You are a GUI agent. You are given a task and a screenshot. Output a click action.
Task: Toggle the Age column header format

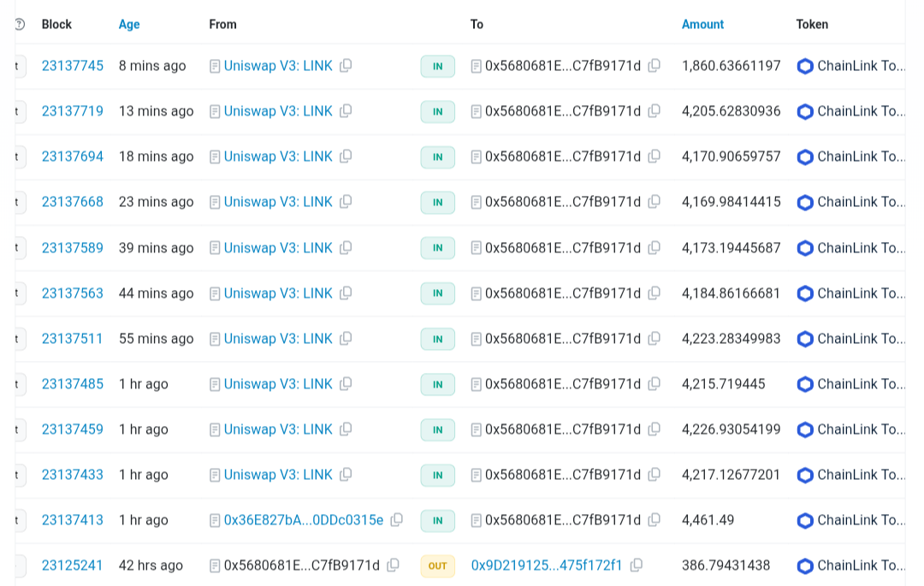[x=129, y=24]
